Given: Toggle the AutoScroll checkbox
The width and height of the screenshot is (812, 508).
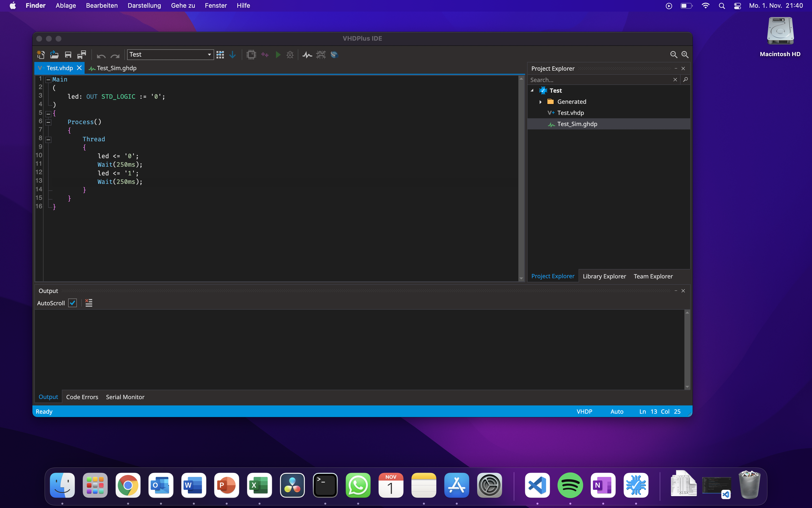Looking at the screenshot, I should click(72, 303).
